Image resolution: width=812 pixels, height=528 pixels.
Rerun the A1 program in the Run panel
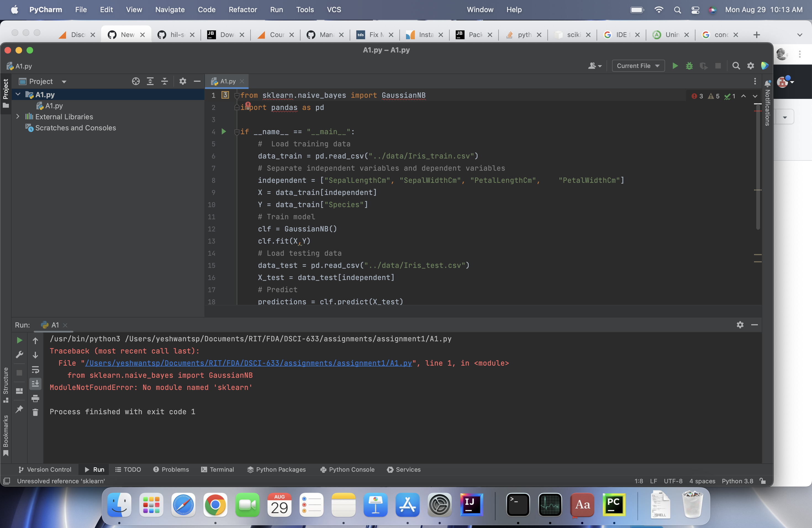coord(19,340)
